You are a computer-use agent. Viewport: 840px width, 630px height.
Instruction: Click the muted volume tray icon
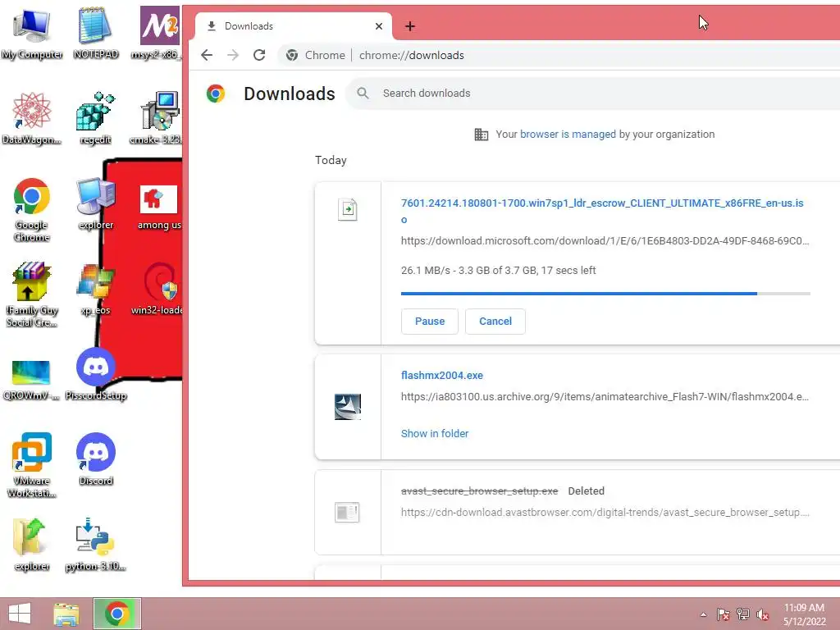(763, 614)
